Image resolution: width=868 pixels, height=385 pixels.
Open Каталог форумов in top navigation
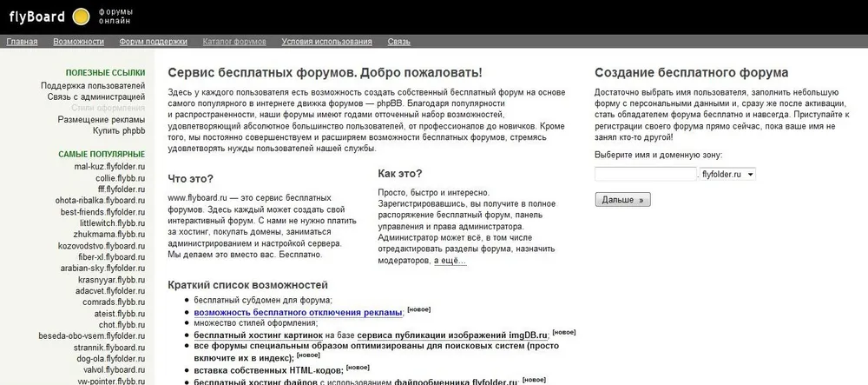[x=233, y=42]
